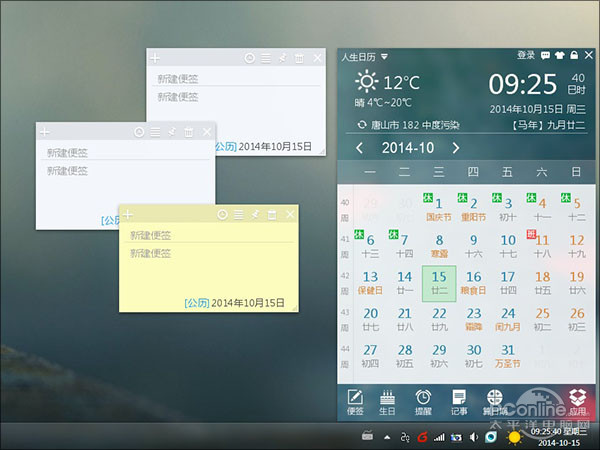Screen dimensions: 600x450
Task: Click the plus icon on the upper white note
Action: [x=155, y=58]
